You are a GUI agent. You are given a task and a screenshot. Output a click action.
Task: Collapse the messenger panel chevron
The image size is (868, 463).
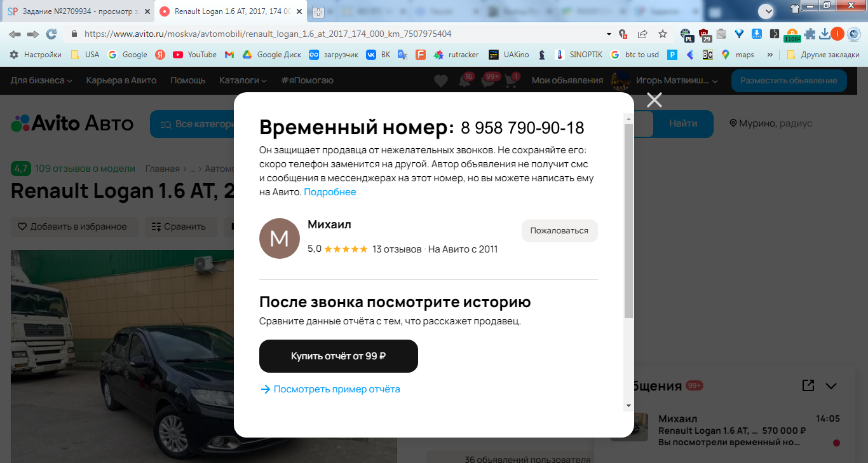coord(831,385)
